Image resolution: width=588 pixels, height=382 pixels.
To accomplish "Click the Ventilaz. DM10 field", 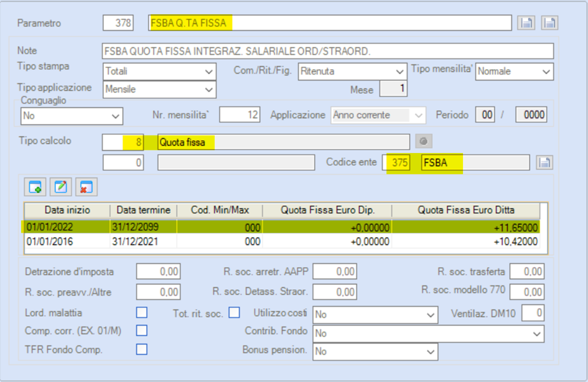I will coord(533,313).
